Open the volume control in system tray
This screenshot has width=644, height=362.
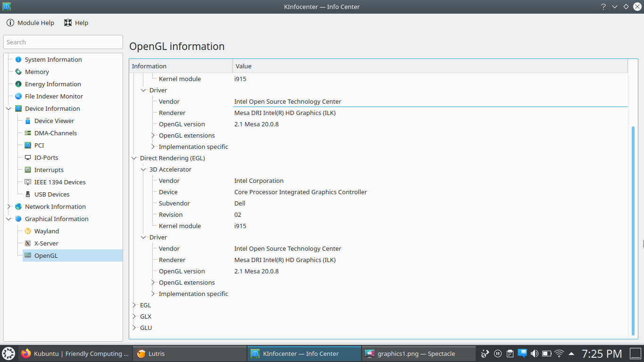click(535, 354)
